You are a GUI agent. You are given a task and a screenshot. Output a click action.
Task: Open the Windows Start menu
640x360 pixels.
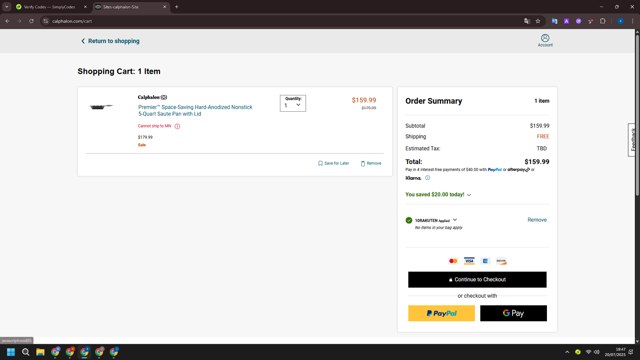coord(11,352)
